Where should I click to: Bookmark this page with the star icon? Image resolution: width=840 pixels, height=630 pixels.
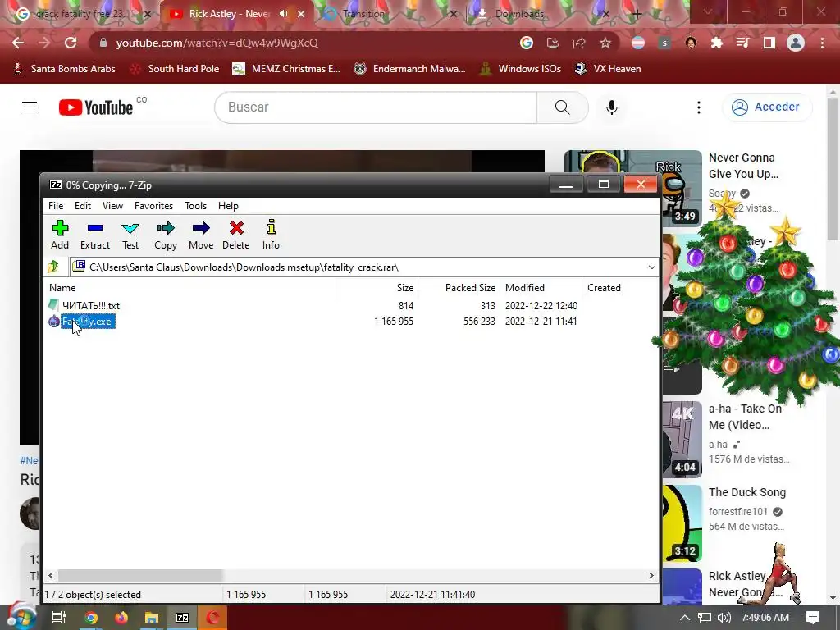(x=605, y=43)
